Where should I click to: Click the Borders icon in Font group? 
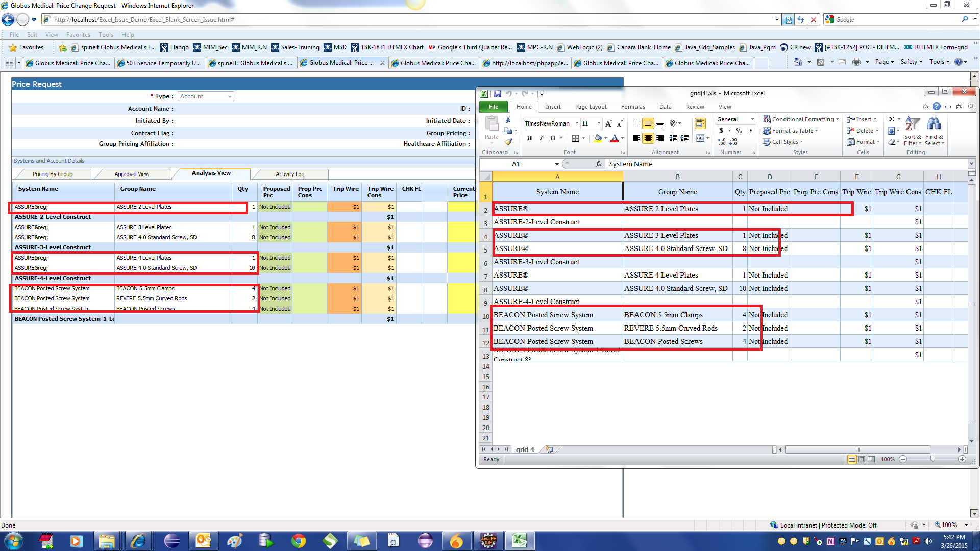pyautogui.click(x=575, y=138)
